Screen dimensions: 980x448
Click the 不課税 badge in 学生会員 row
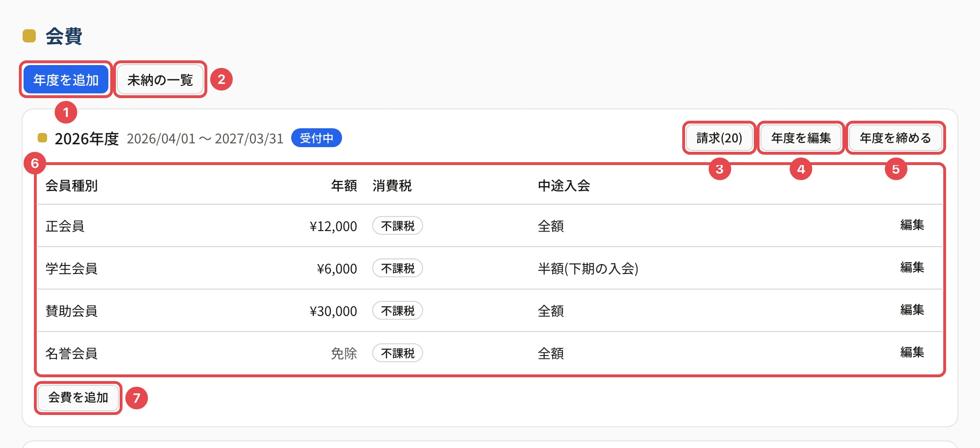coord(398,268)
